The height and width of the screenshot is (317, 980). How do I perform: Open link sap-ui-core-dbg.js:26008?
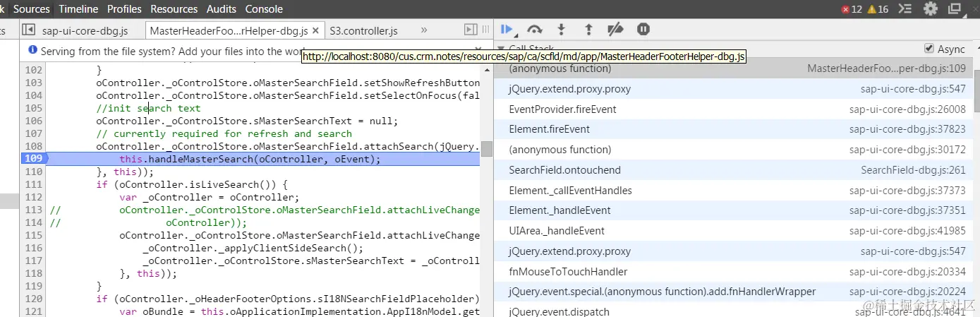click(x=907, y=109)
